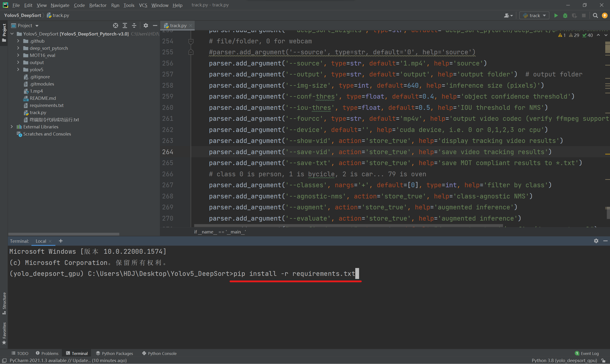Open requirements.txt in project tree
610x364 pixels.
[46, 105]
